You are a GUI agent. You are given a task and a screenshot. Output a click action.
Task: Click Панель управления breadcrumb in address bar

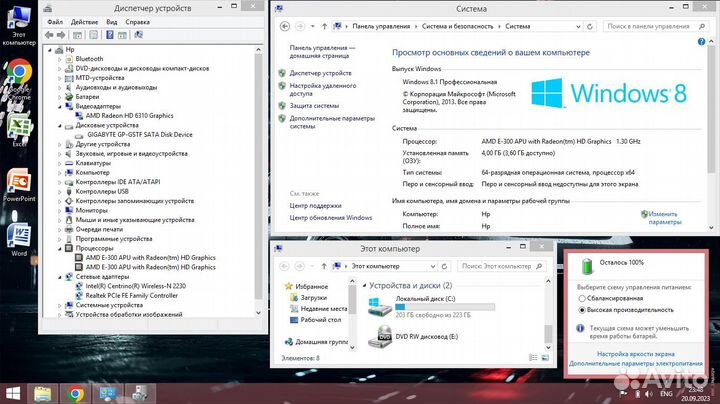(381, 27)
